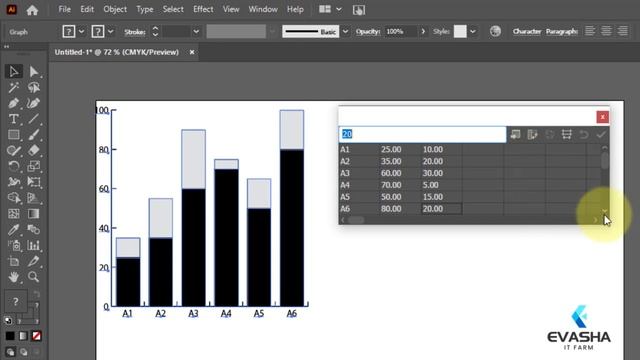This screenshot has width=640, height=360.
Task: Open the Edit menu
Action: click(x=87, y=9)
